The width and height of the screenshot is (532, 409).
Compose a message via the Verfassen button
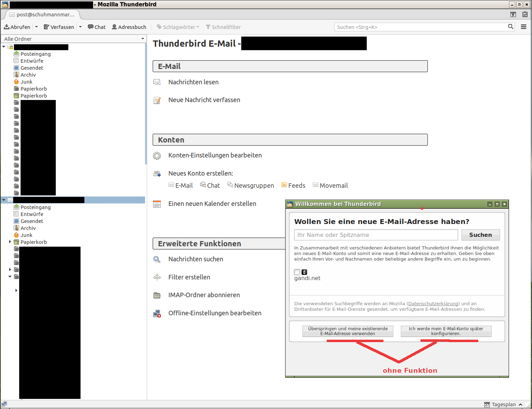pyautogui.click(x=59, y=27)
